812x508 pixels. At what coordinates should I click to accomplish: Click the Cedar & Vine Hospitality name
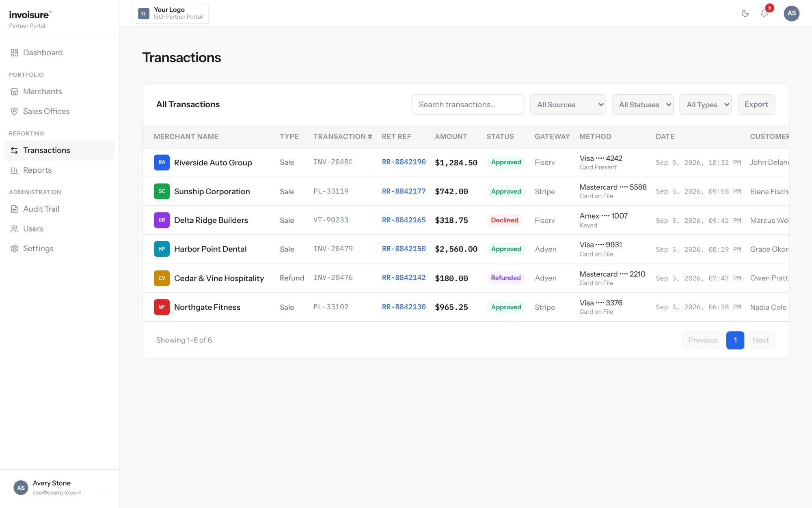(x=219, y=278)
